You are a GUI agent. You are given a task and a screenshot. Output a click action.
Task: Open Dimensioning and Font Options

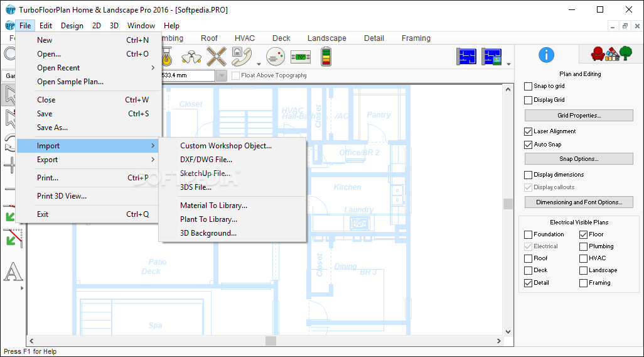[x=579, y=202]
